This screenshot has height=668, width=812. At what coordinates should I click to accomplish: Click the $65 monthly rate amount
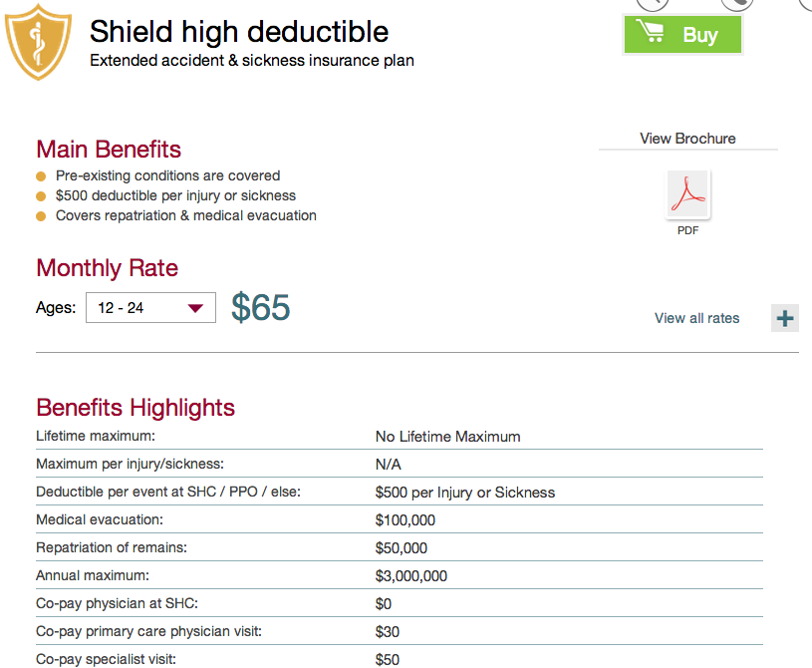(x=260, y=308)
